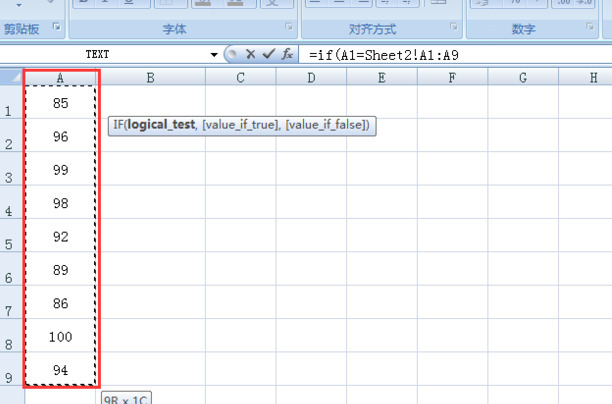Image resolution: width=612 pixels, height=404 pixels.
Task: Click the cell containing 86
Action: tap(60, 302)
